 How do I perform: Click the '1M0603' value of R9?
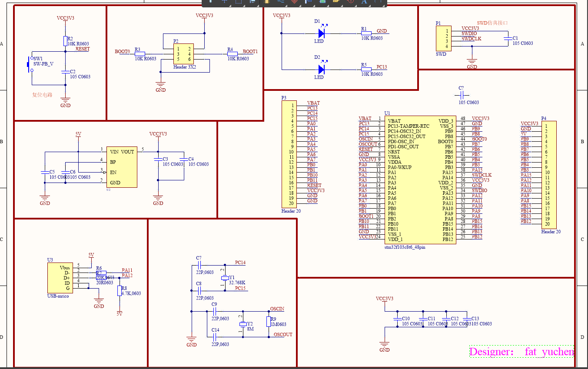click(279, 324)
